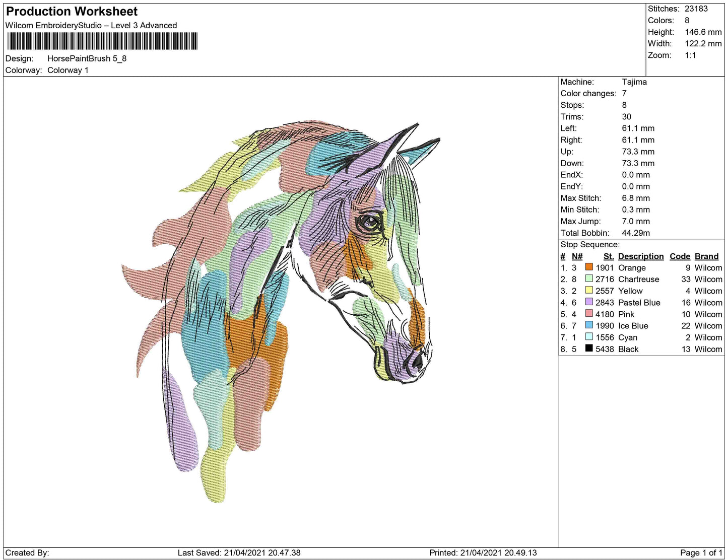Select the Black swatch for thread 5438

(x=588, y=349)
